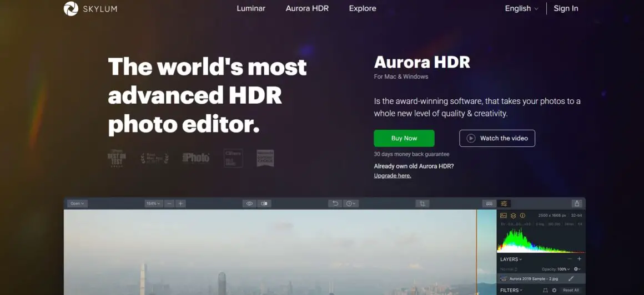Select the crop tool
Screen dimensions: 644x295
tap(422, 204)
